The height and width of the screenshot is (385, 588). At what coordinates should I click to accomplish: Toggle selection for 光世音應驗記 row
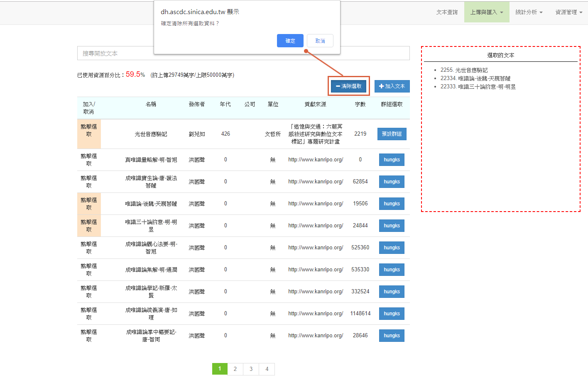89,134
